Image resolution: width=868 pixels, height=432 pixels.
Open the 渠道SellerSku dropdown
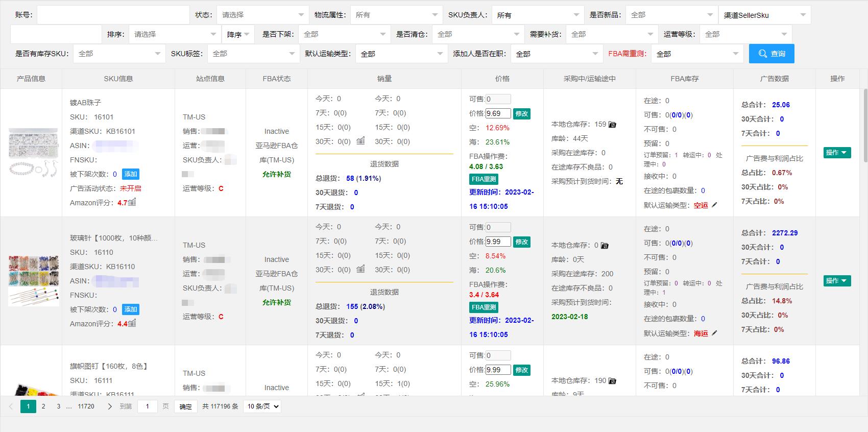(x=764, y=15)
